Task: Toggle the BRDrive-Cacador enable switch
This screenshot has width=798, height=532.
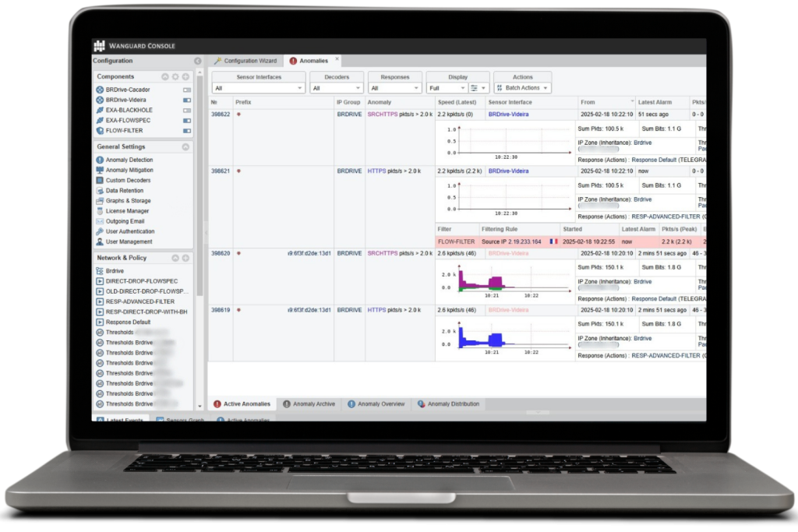Action: pos(187,90)
